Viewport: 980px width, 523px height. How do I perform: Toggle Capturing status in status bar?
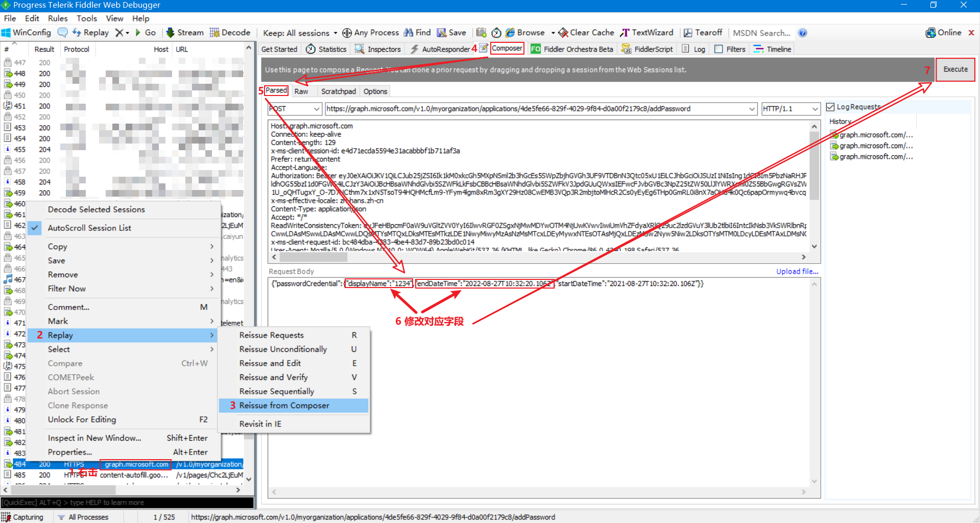(22, 517)
